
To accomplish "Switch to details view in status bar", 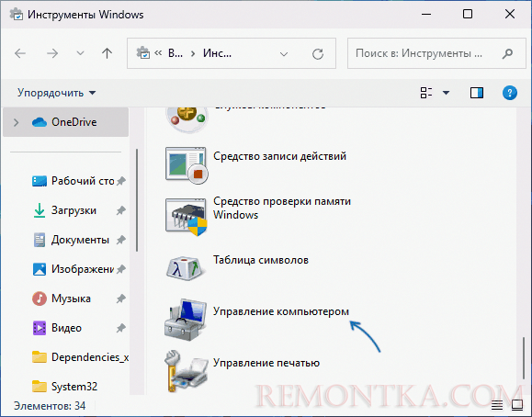I will [497, 405].
